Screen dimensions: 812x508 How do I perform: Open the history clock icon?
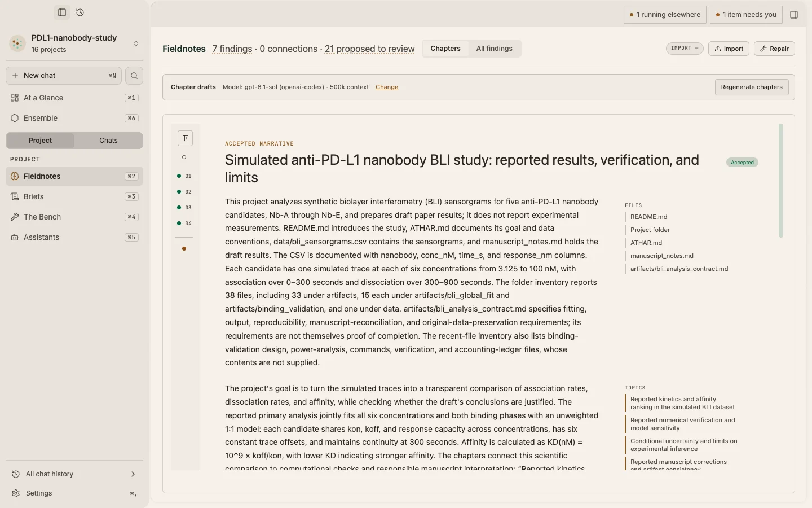click(80, 12)
